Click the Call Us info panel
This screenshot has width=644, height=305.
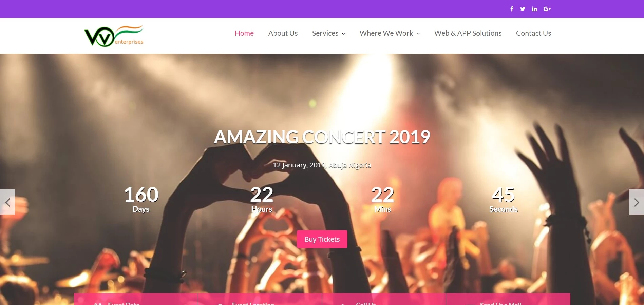coord(384,299)
